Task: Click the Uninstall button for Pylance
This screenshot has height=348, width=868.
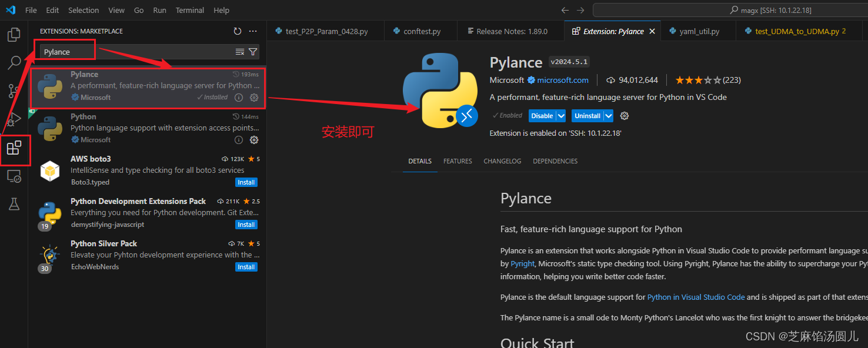Action: [587, 116]
